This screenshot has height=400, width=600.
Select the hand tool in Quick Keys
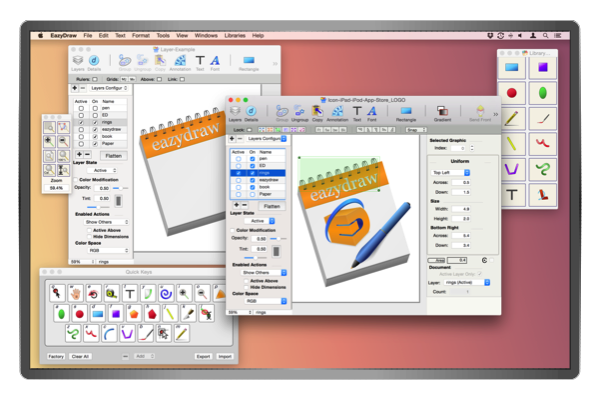coord(75,294)
